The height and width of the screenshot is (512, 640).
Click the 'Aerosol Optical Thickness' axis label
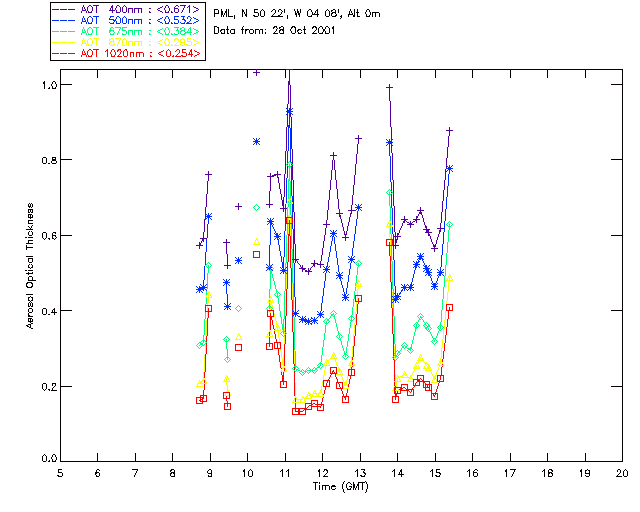30,266
